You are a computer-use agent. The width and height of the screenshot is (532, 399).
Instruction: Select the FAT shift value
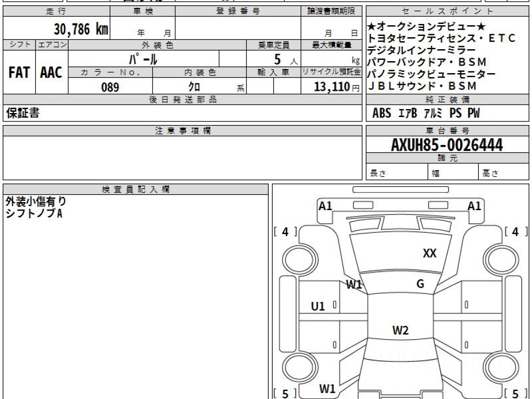point(19,72)
